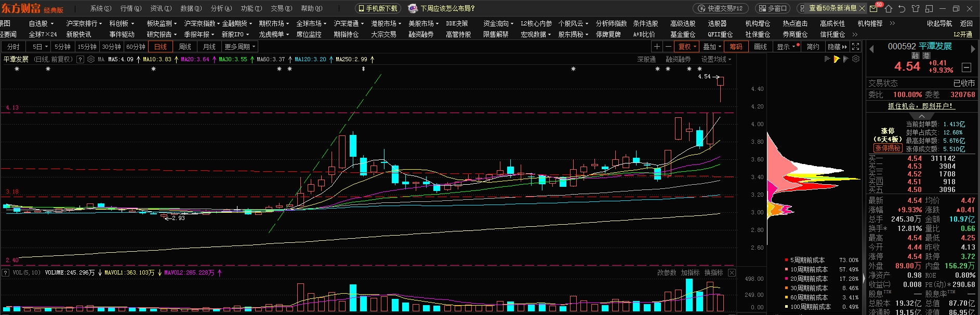Click the 涨停揭秘 button
The width and height of the screenshot is (980, 315).
coord(888,148)
